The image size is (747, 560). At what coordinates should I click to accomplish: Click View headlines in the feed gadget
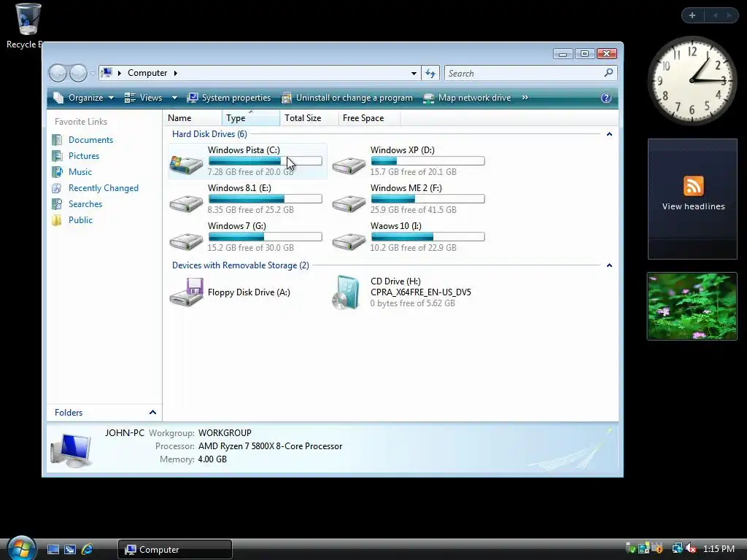693,206
